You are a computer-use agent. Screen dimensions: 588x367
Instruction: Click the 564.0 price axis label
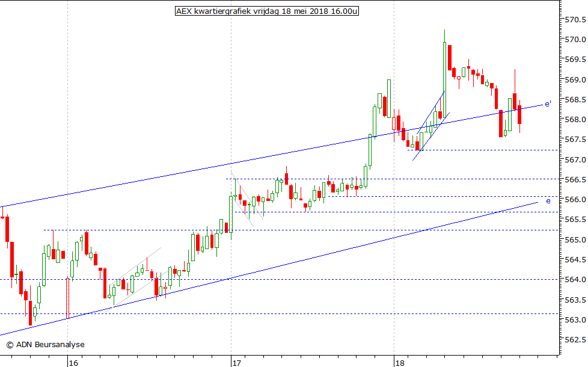575,280
